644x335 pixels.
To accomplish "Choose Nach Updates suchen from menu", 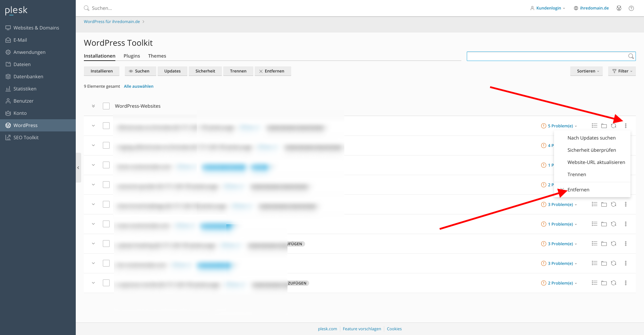I will 592,138.
